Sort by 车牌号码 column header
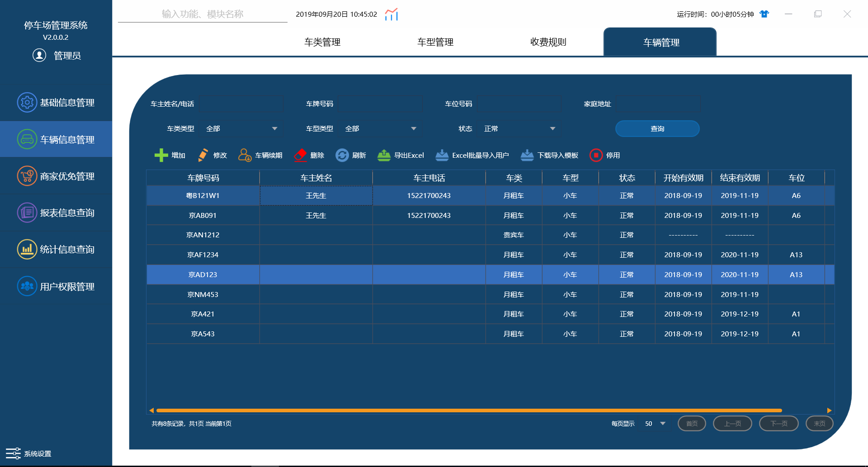 tap(203, 178)
